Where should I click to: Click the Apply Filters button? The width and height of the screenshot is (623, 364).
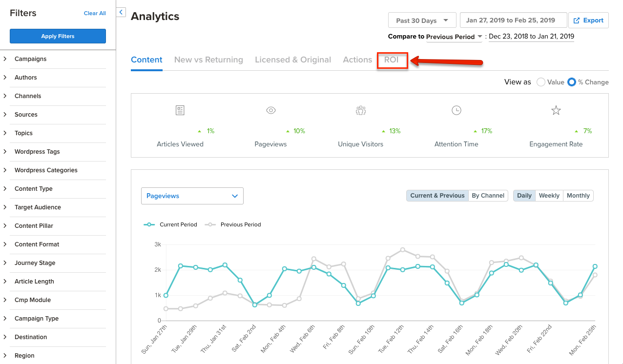click(58, 36)
